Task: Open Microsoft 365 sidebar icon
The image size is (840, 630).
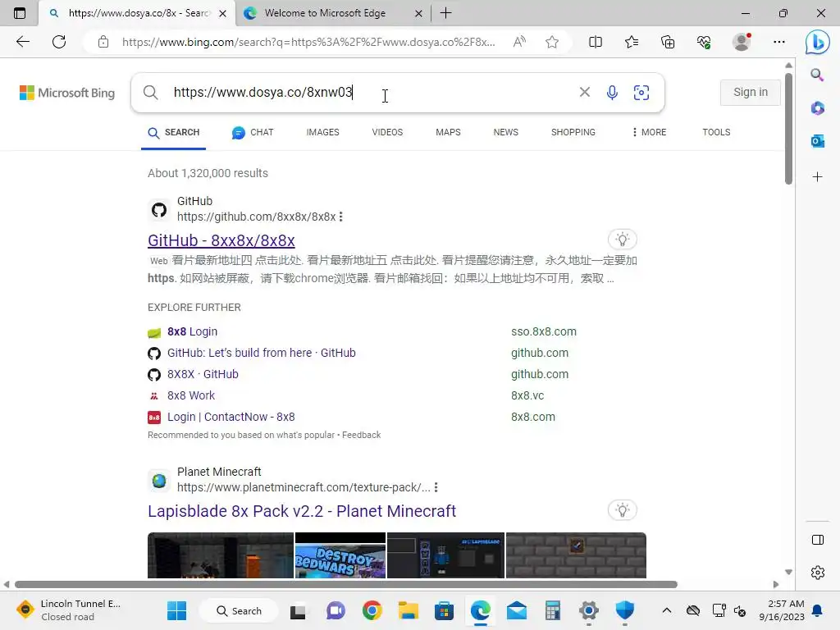Action: [817, 108]
